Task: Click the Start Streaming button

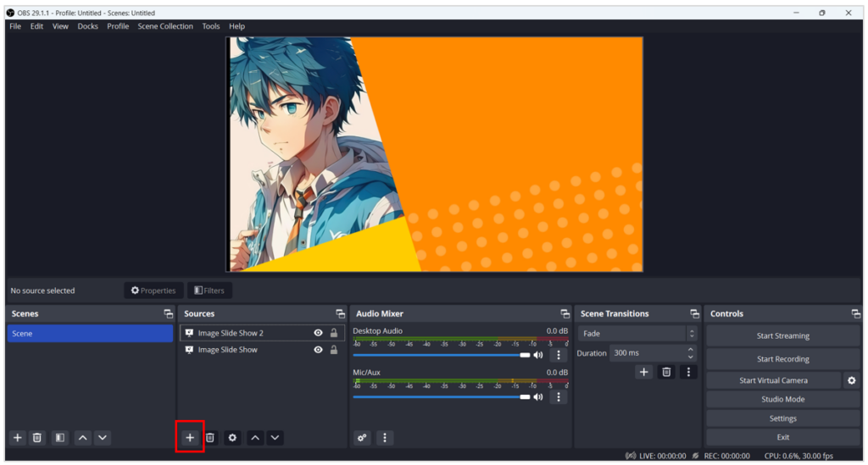Action: pos(782,336)
